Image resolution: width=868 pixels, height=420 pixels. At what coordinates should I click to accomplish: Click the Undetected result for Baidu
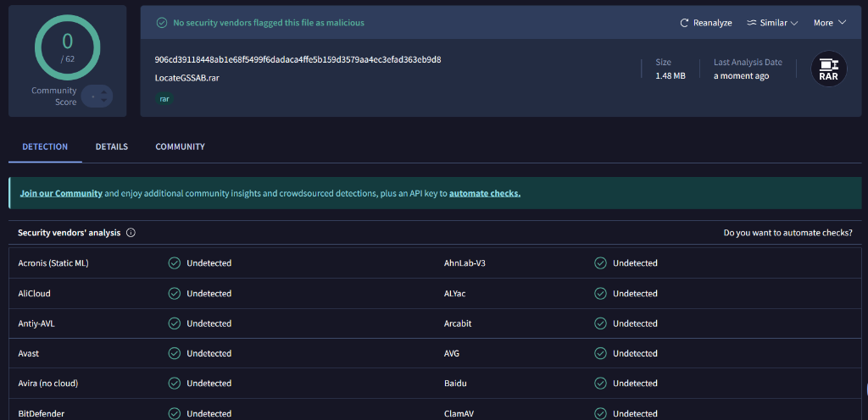[x=635, y=383]
